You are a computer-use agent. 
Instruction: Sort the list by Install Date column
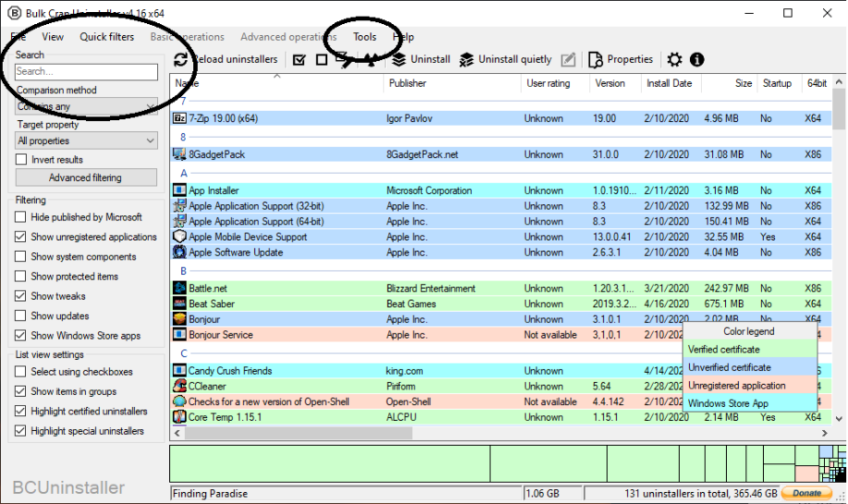pyautogui.click(x=672, y=83)
